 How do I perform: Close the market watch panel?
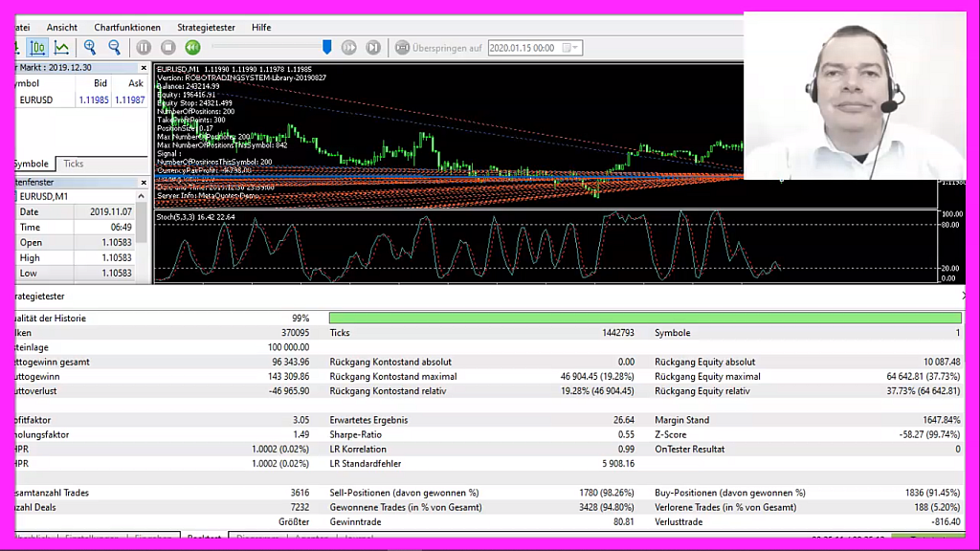(145, 68)
